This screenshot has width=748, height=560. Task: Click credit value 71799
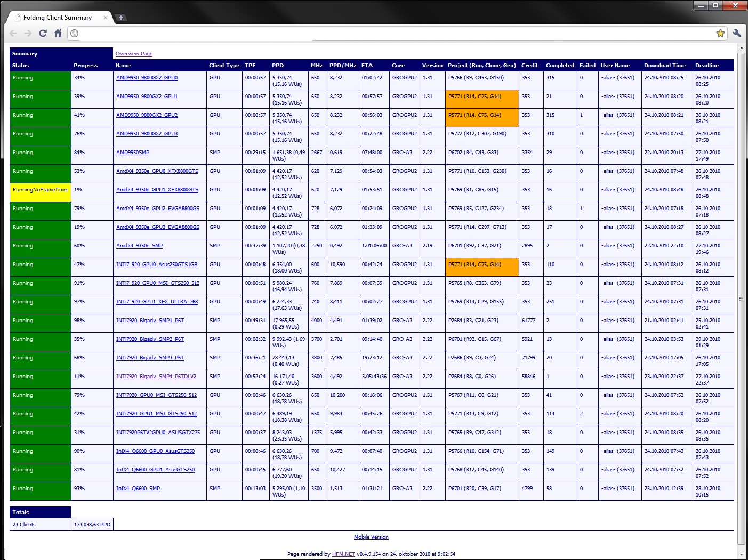[x=528, y=358]
